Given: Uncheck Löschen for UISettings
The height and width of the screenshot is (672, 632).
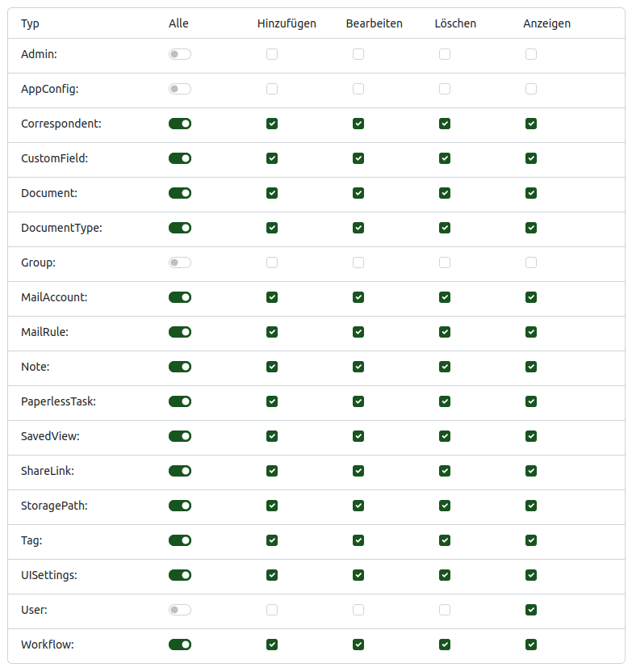Looking at the screenshot, I should tap(445, 575).
